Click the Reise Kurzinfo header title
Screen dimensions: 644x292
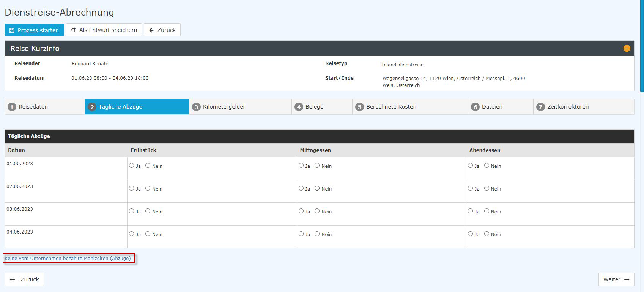click(35, 49)
